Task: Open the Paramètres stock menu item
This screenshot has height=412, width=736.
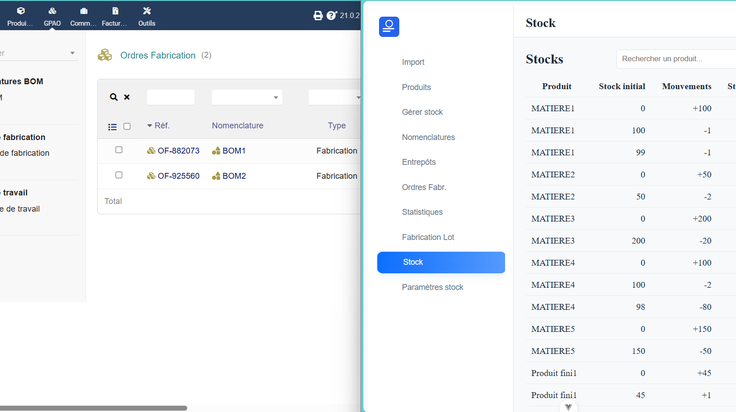Action: tap(432, 287)
